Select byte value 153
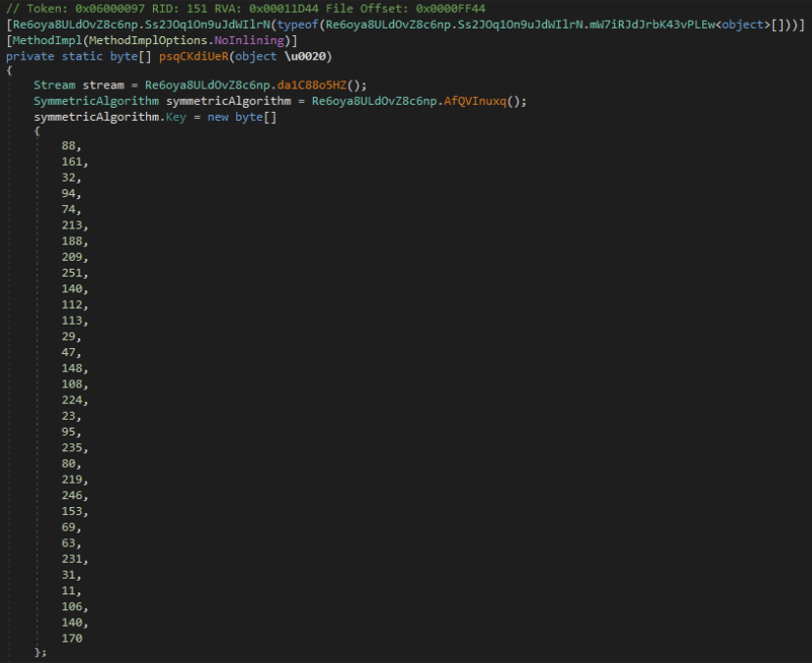 [x=72, y=511]
